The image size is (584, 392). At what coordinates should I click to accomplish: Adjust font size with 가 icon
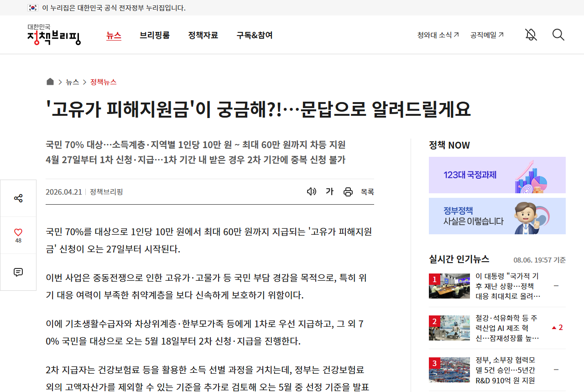[x=329, y=191]
